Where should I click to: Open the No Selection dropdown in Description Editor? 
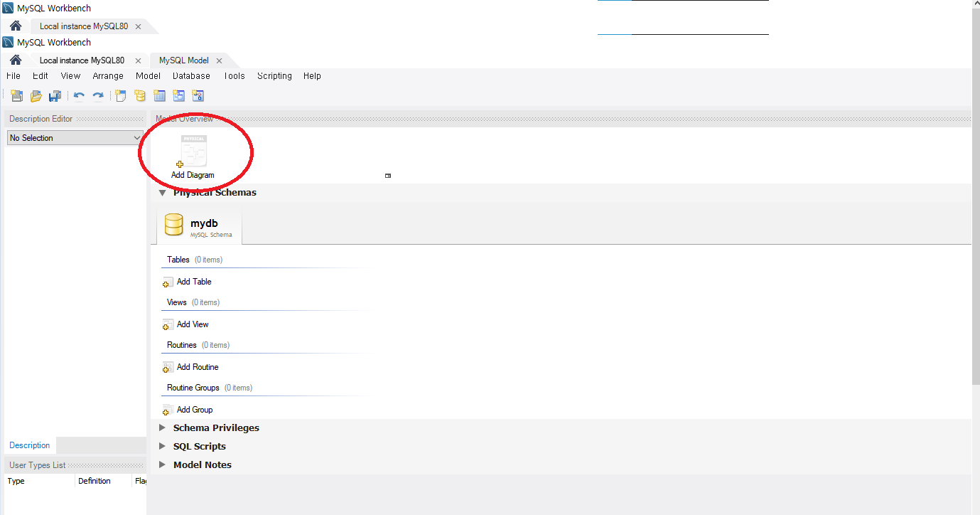75,138
